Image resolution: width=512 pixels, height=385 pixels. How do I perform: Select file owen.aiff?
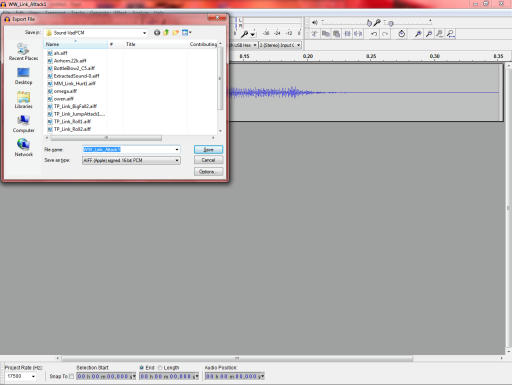click(x=60, y=99)
